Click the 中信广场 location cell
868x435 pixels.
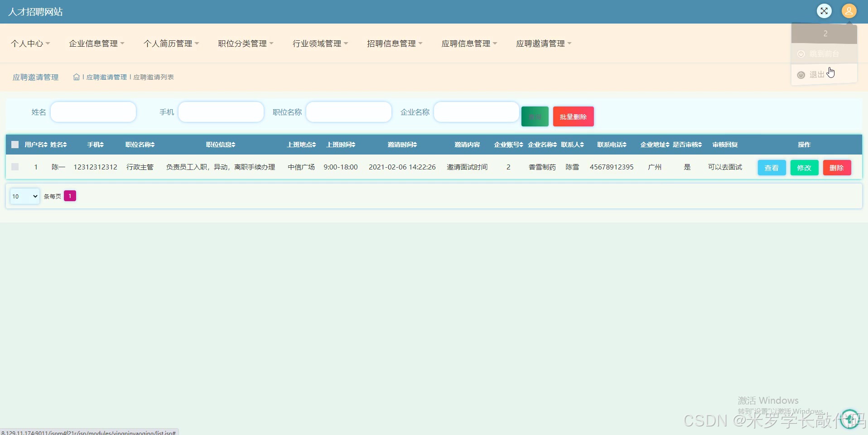pos(301,167)
